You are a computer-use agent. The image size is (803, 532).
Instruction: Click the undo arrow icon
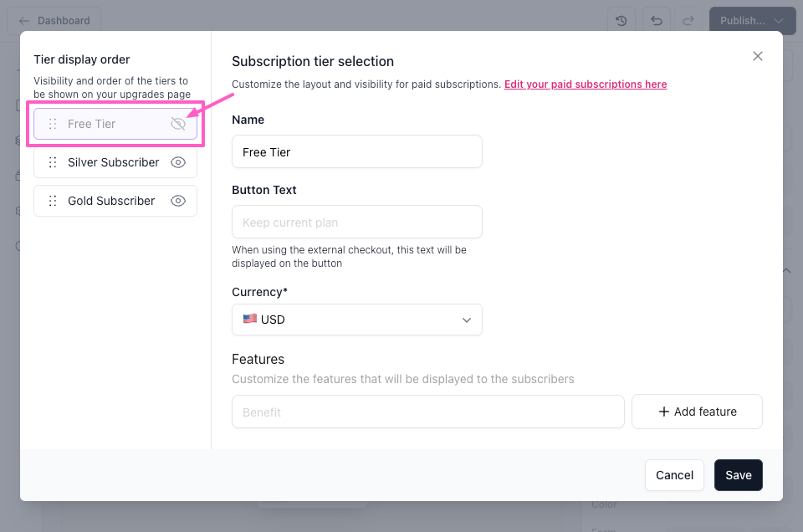[x=657, y=21]
